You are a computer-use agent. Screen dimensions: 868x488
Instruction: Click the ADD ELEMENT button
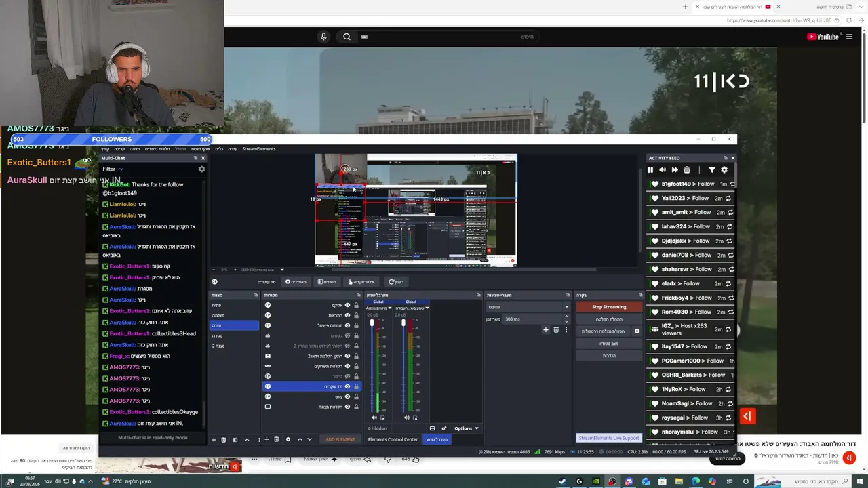tap(340, 439)
